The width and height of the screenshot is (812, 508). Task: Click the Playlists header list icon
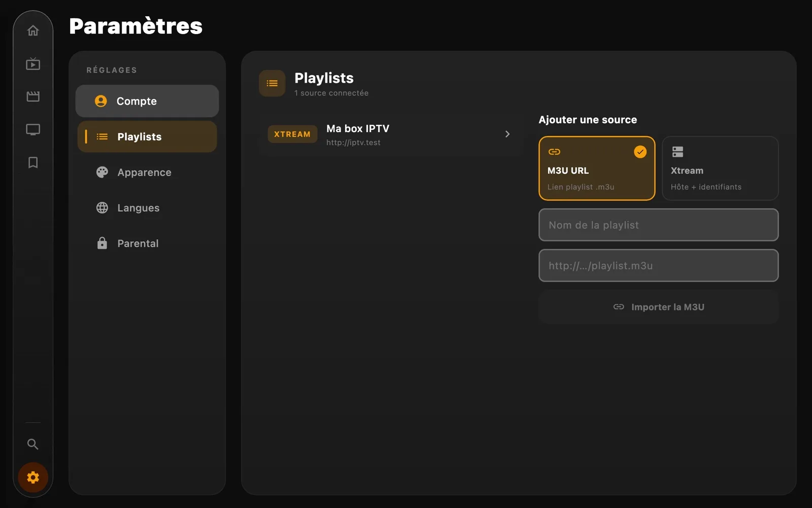coord(272,83)
